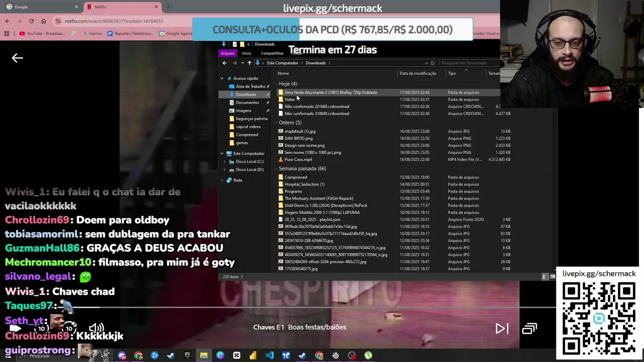Viewport: 644px width, 362px height.
Task: Open a new Chrome tab
Action: [169, 7]
